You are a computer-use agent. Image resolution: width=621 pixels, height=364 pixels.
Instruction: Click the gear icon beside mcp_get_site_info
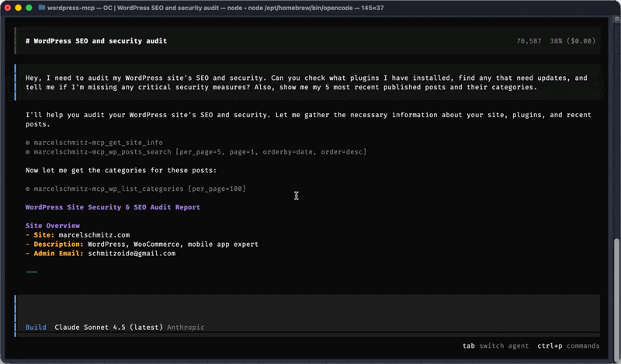(28, 143)
